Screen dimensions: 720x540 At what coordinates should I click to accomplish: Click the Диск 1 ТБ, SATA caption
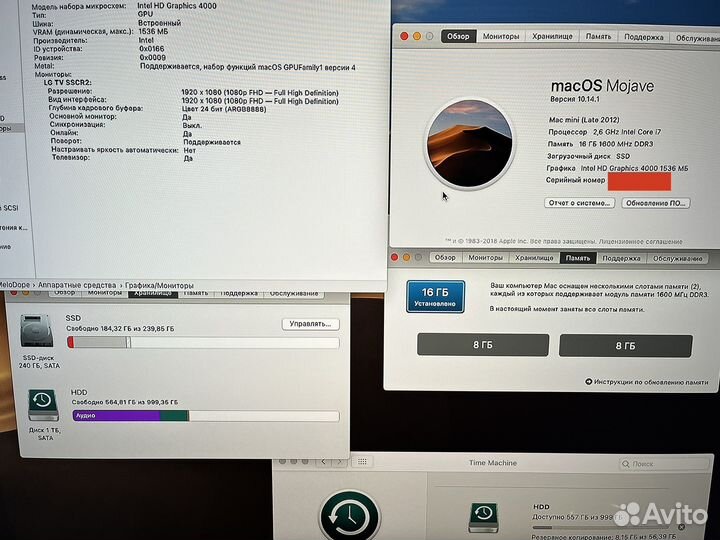point(45,434)
